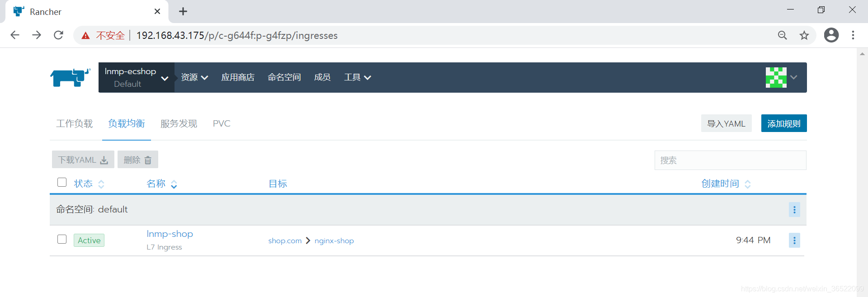Open the user avatar menu
The height and width of the screenshot is (297, 868).
[x=776, y=77]
